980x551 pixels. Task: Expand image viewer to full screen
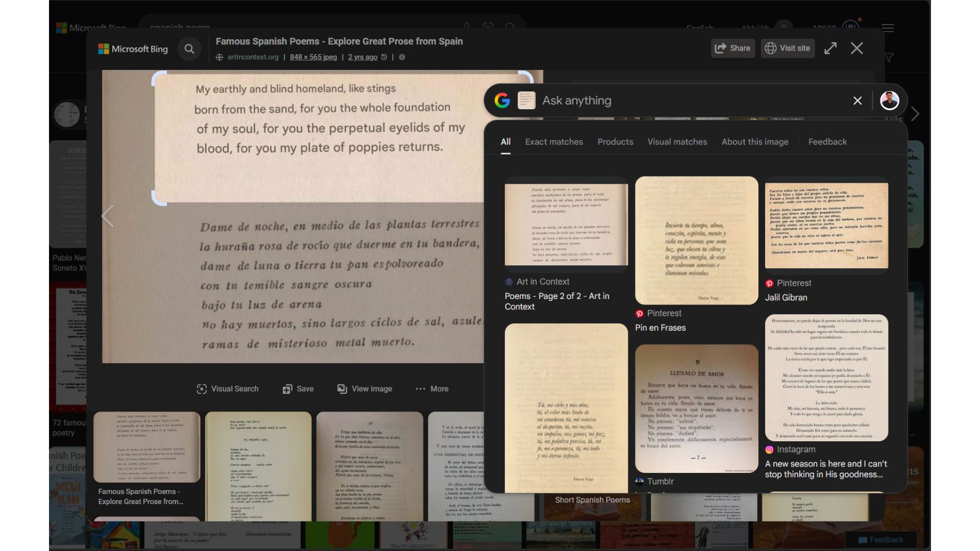830,48
